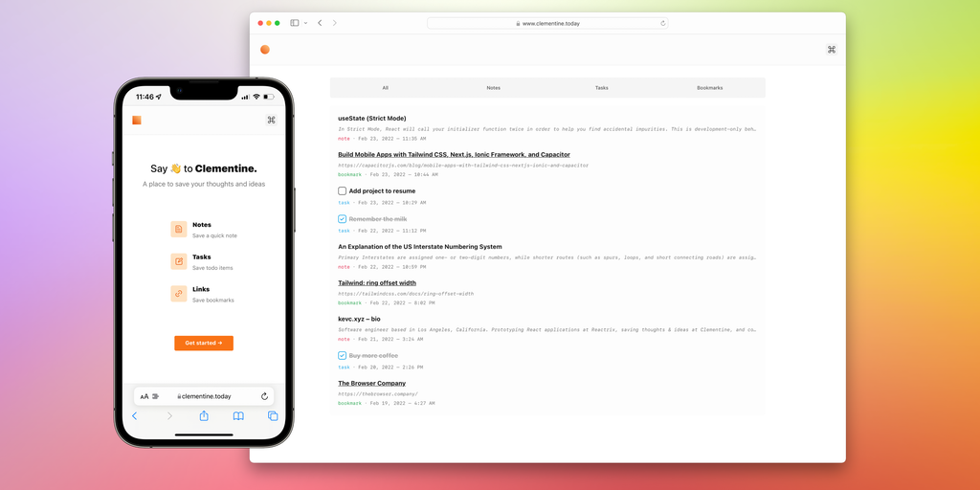The image size is (980, 490).
Task: Tap the orange square logo on phone
Action: point(137,120)
